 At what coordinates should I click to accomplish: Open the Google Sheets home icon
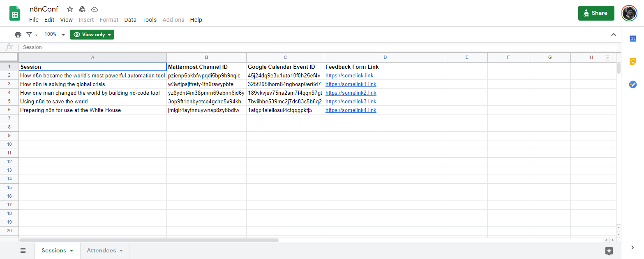[x=15, y=13]
